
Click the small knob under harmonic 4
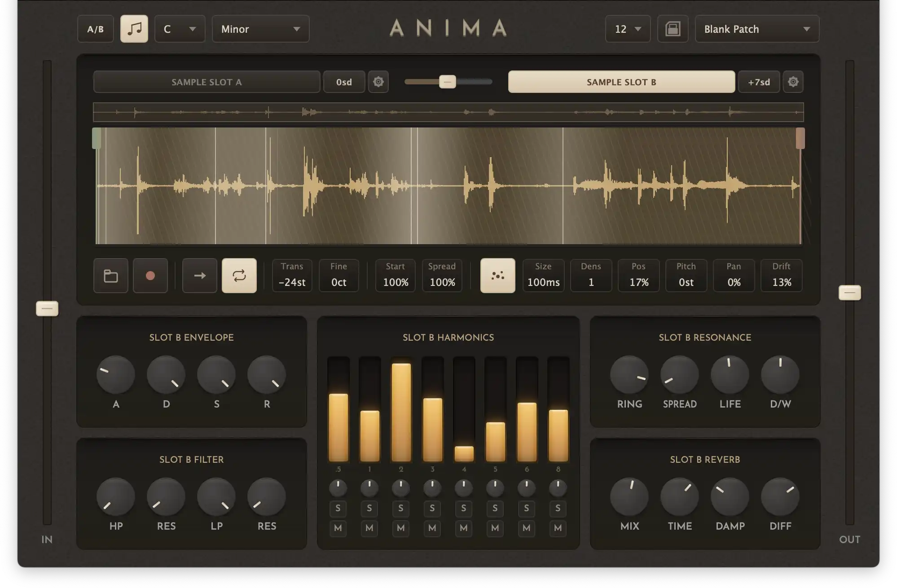(464, 487)
